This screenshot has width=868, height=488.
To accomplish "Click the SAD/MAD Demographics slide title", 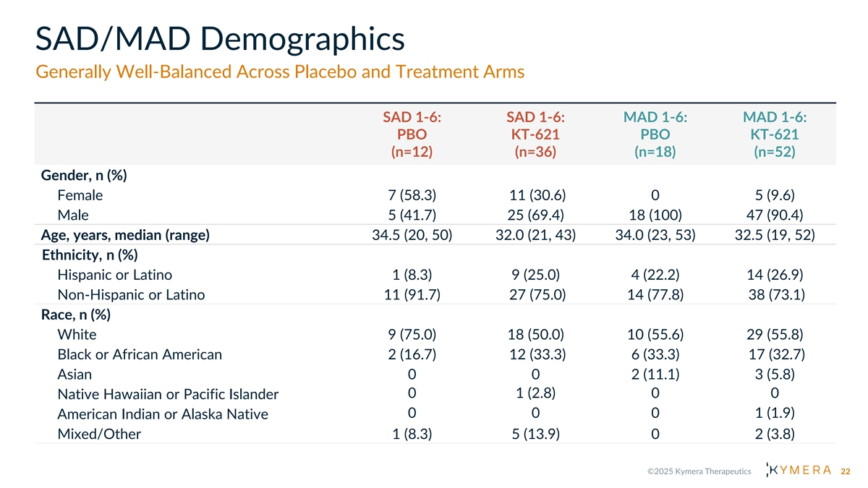I will 219,39.
